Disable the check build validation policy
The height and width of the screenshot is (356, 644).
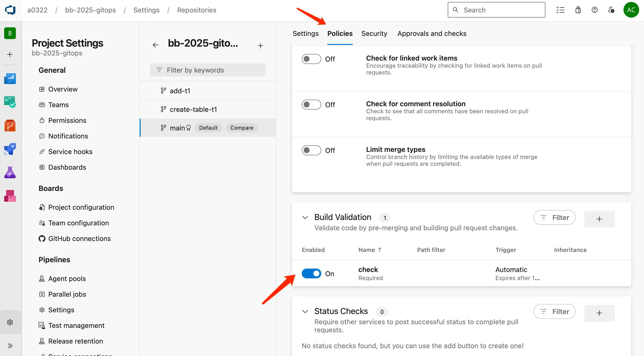coord(311,273)
